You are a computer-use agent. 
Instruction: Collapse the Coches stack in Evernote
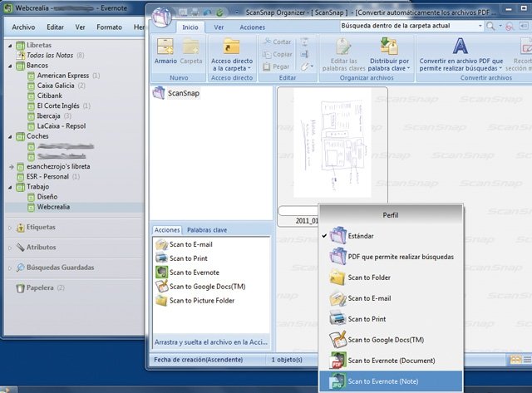point(10,136)
